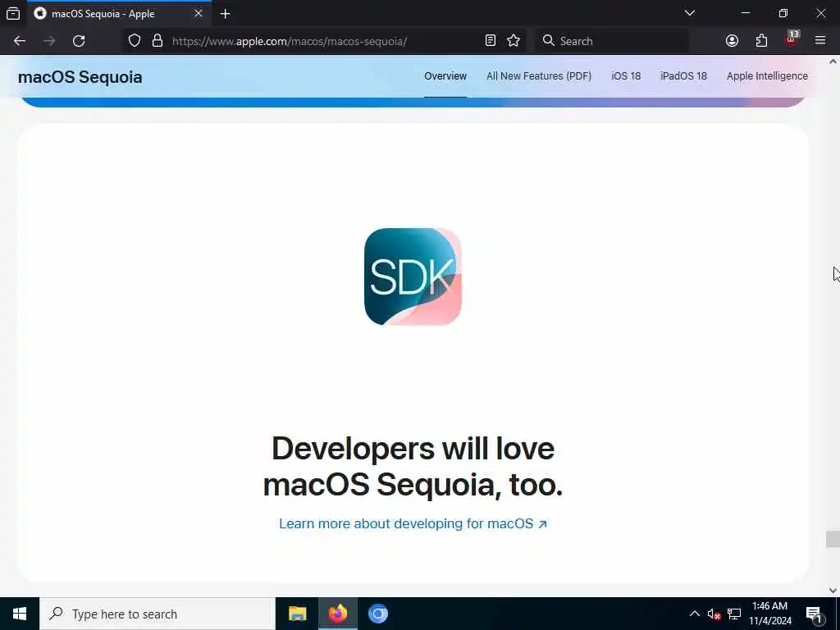The height and width of the screenshot is (630, 840).
Task: Go to iPadOS 18 nav link
Action: (x=683, y=76)
